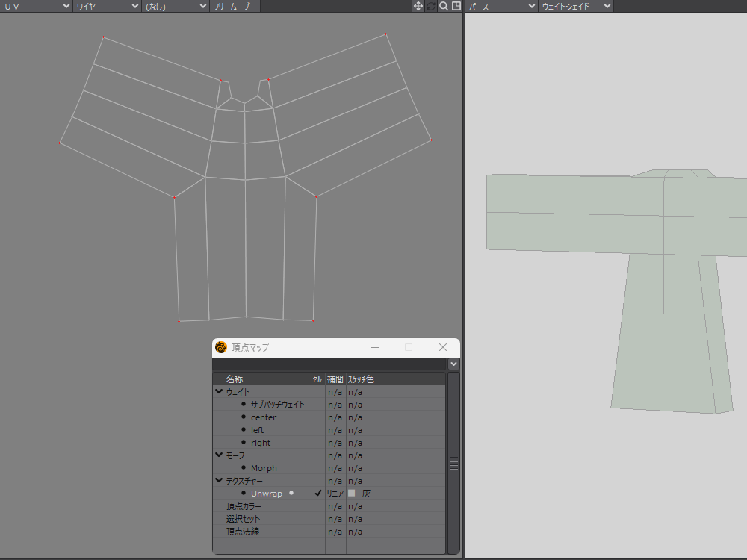Screen dimensions: 747x560
Task: Open the ワイヤー render style dropdown
Action: pos(107,6)
